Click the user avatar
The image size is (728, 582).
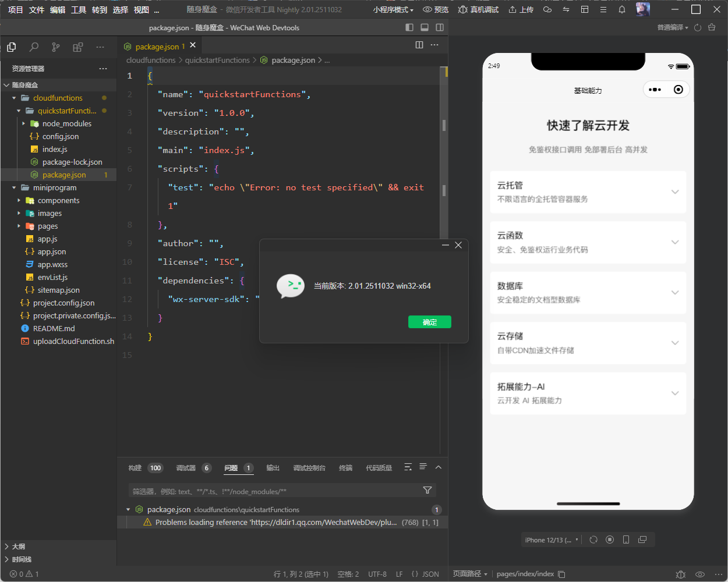[x=643, y=9]
